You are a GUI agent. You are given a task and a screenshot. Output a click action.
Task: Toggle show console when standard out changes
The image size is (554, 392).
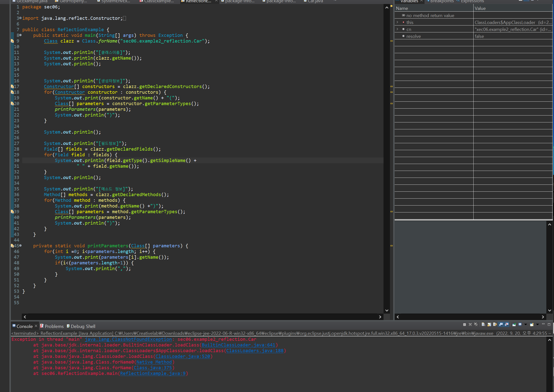501,324
